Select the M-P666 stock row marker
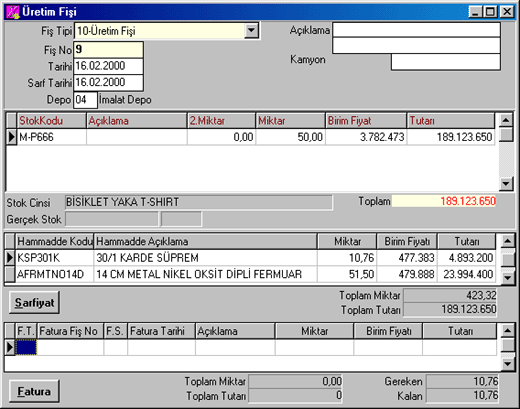This screenshot has height=409, width=520. [12, 137]
